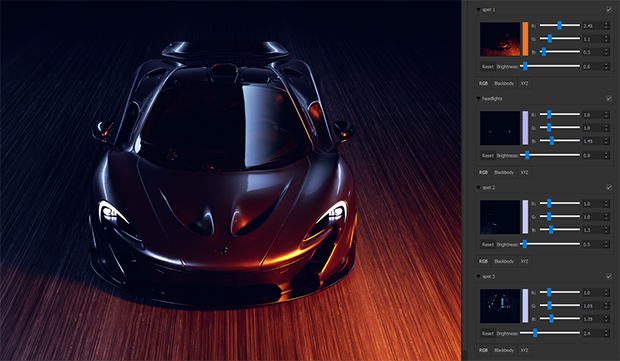
Task: Switch spot 1 to Blackbody mode
Action: (x=504, y=83)
